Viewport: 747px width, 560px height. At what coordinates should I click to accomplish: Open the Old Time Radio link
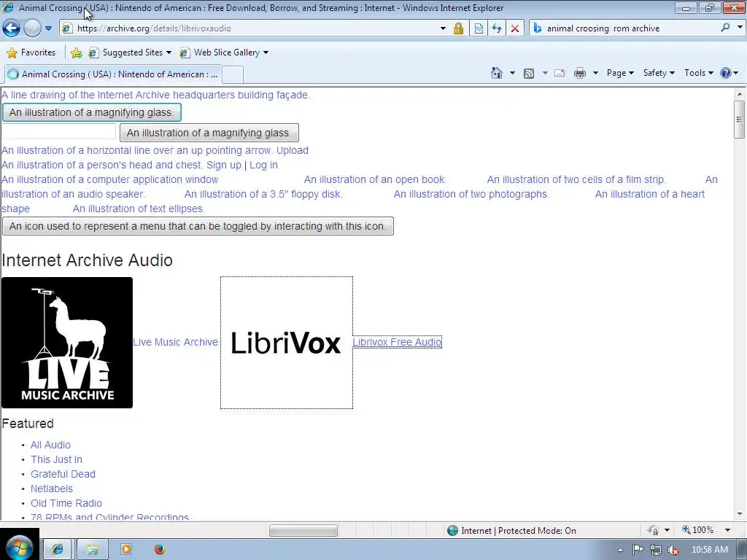(x=66, y=503)
